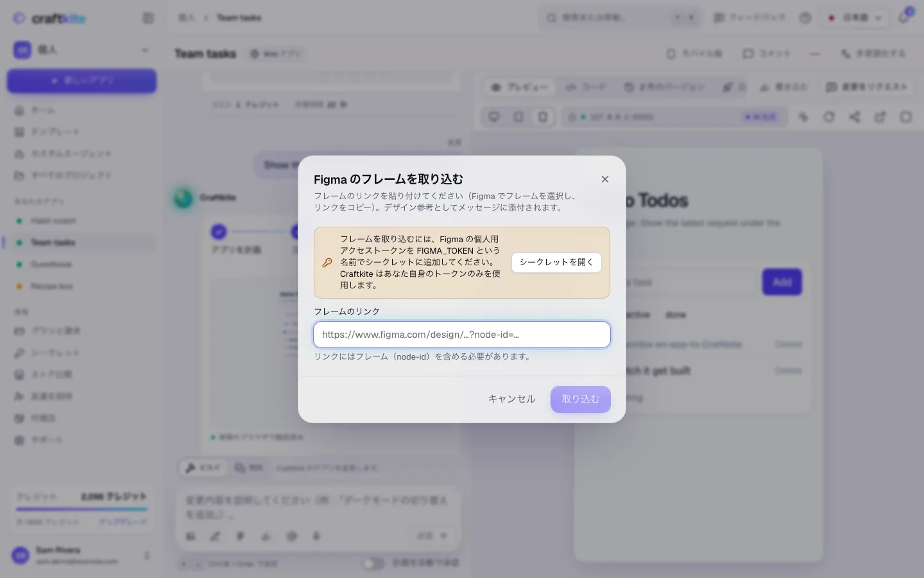
Task: Open Recipe box app in the sidebar
Action: (x=81, y=286)
